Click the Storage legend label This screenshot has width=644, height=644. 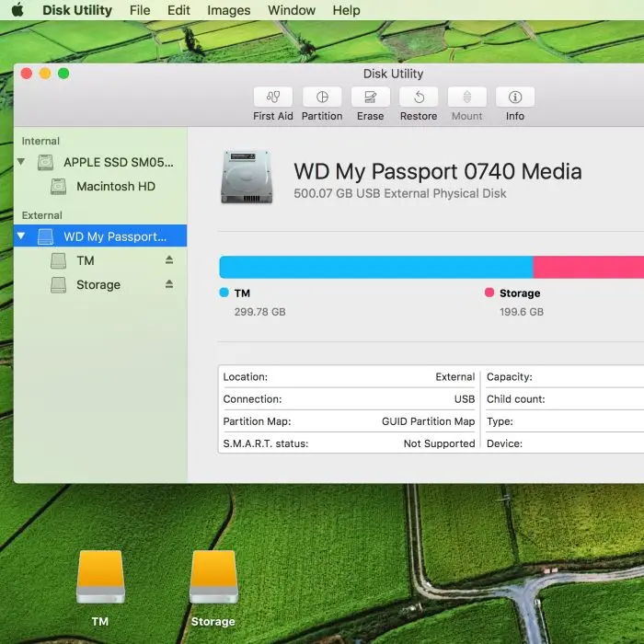[520, 293]
